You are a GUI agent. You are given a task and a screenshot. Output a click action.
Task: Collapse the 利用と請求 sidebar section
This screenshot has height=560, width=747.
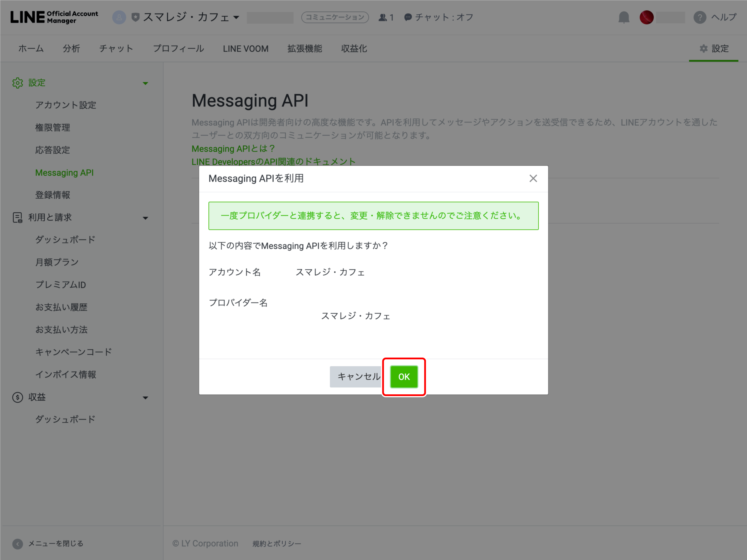[145, 218]
